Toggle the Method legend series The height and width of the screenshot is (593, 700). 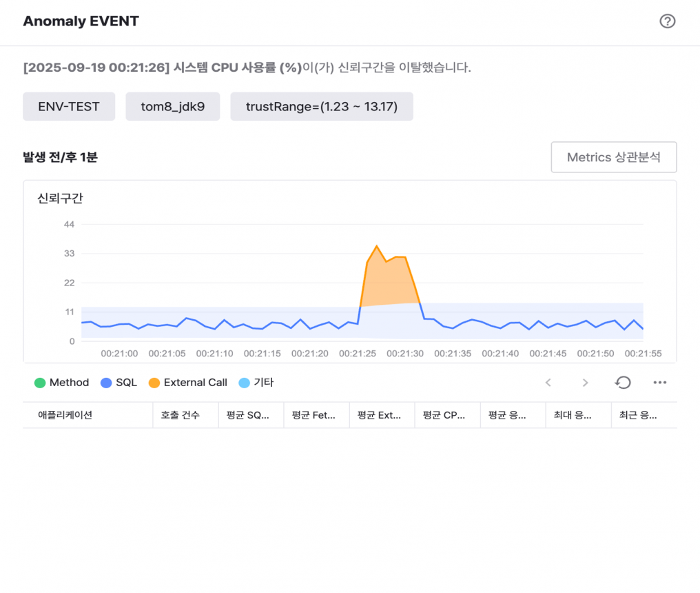62,383
